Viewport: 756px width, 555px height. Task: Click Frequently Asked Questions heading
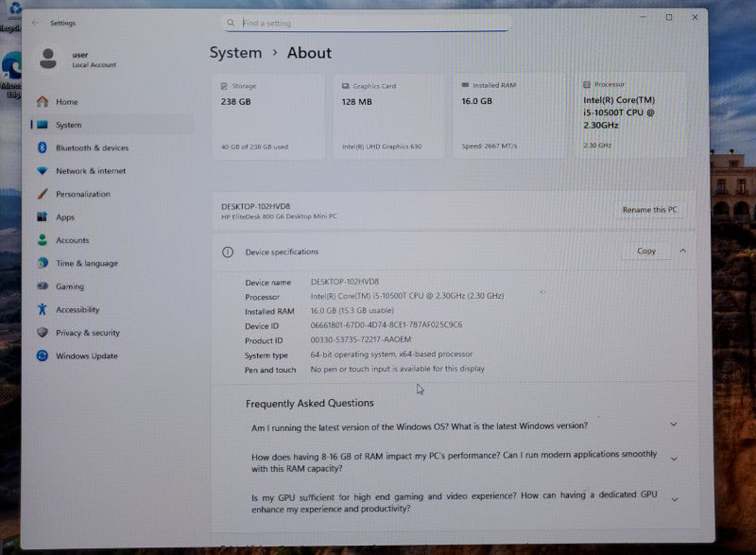pyautogui.click(x=310, y=403)
